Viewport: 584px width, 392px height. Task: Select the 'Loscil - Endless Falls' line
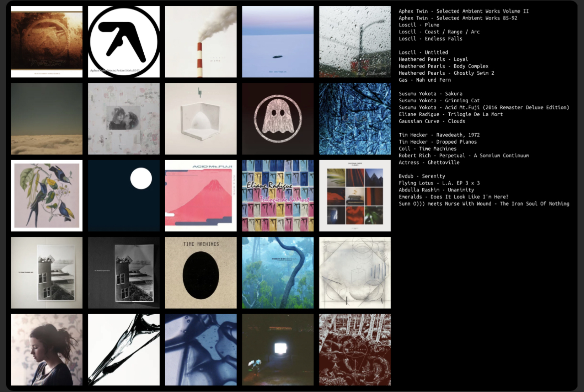pyautogui.click(x=431, y=39)
